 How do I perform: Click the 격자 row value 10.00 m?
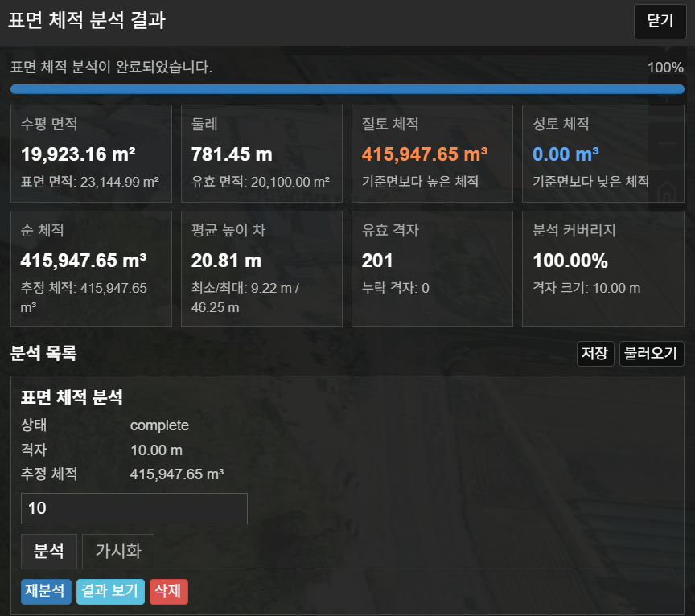click(157, 450)
